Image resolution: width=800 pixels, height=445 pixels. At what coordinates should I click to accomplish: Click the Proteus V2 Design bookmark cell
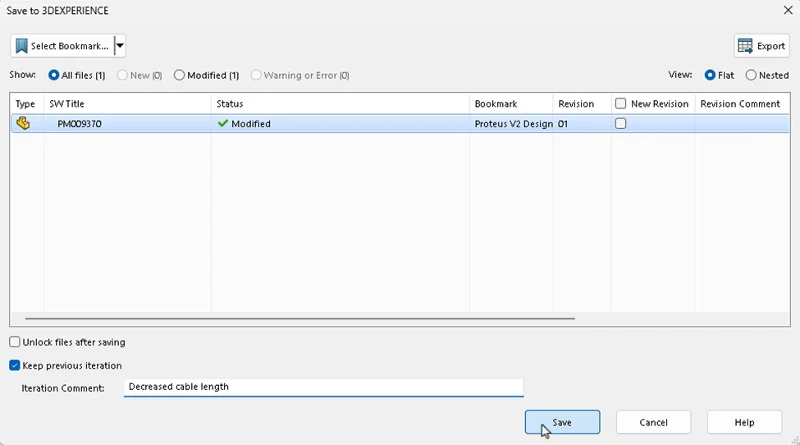click(511, 123)
